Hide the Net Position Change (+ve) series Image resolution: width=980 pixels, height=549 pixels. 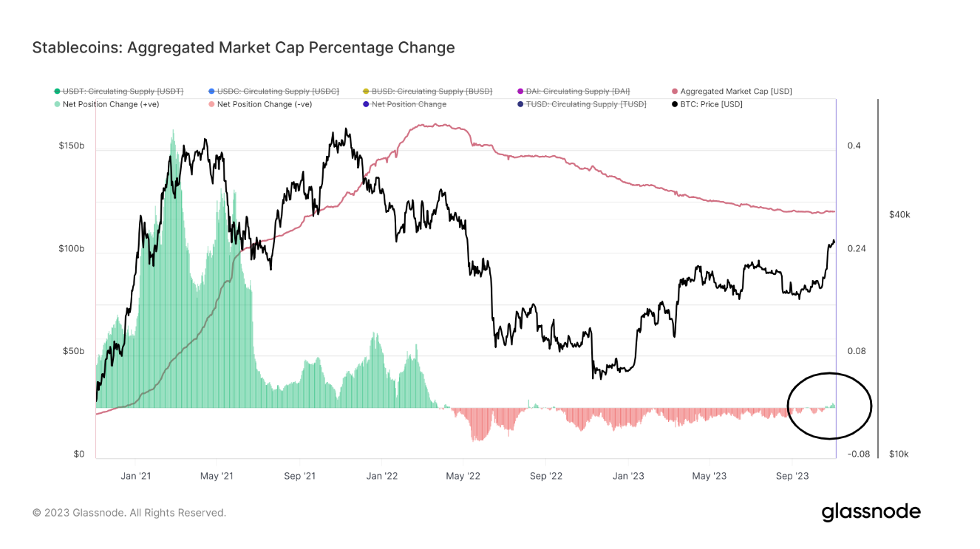[111, 104]
